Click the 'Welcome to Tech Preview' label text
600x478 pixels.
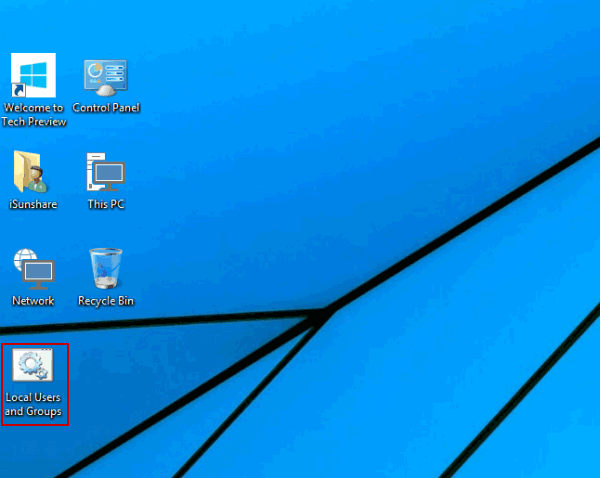pyautogui.click(x=34, y=114)
